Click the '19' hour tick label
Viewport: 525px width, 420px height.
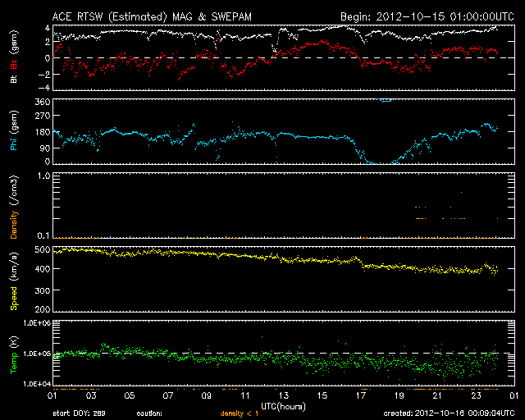399,396
